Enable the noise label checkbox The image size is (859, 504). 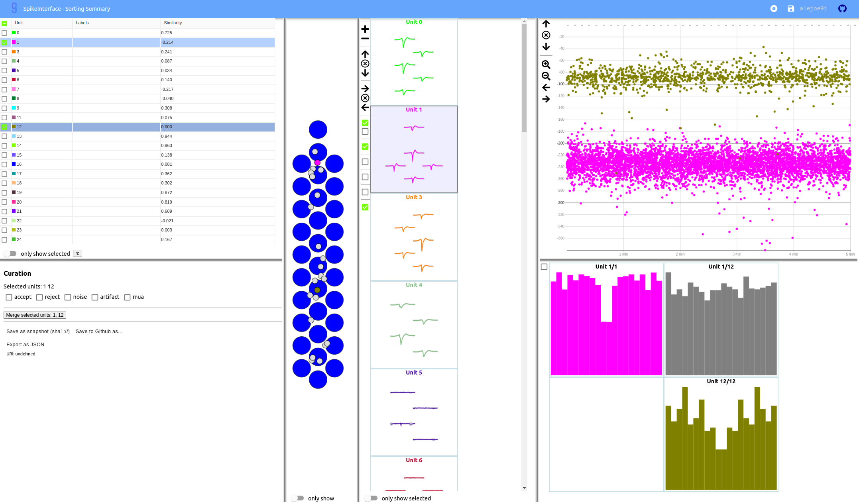point(68,297)
